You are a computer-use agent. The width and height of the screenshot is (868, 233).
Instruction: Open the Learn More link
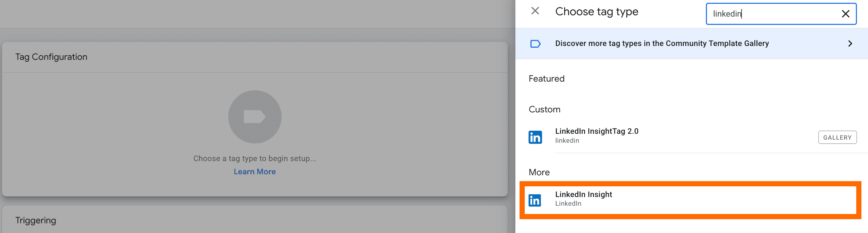(x=255, y=171)
